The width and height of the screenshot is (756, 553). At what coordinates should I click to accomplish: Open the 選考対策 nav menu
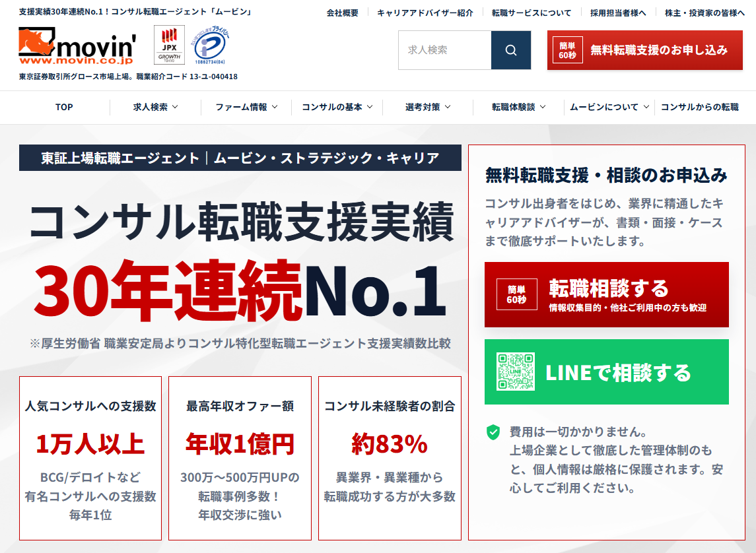(428, 107)
